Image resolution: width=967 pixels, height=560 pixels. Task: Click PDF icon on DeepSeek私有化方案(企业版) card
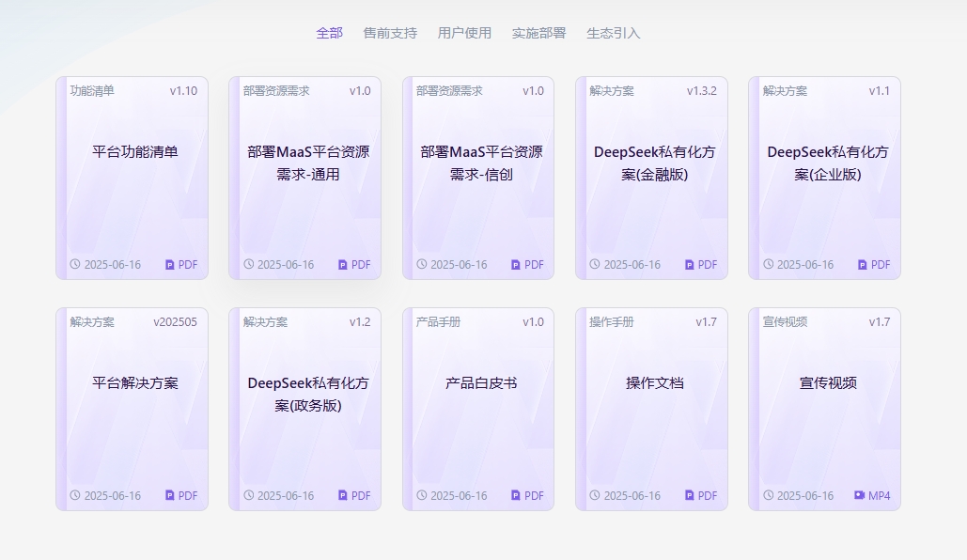click(x=862, y=265)
